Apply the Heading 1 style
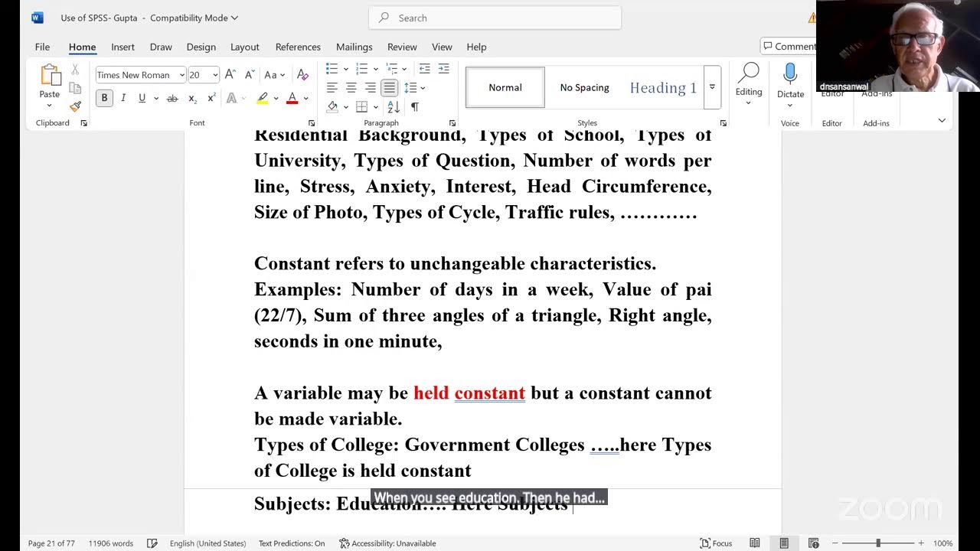 coord(663,87)
